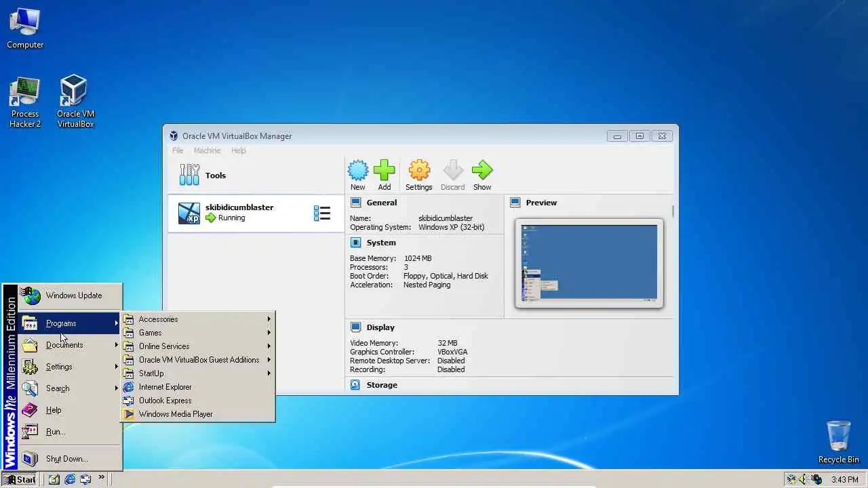Click the VirtualBox tray icon
The height and width of the screenshot is (488, 868).
pos(791,479)
